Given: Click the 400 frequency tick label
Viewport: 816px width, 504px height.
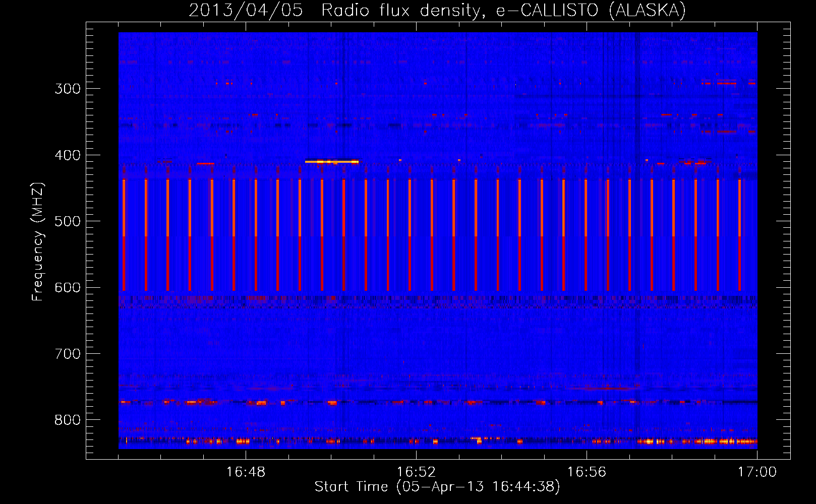Looking at the screenshot, I should (68, 155).
